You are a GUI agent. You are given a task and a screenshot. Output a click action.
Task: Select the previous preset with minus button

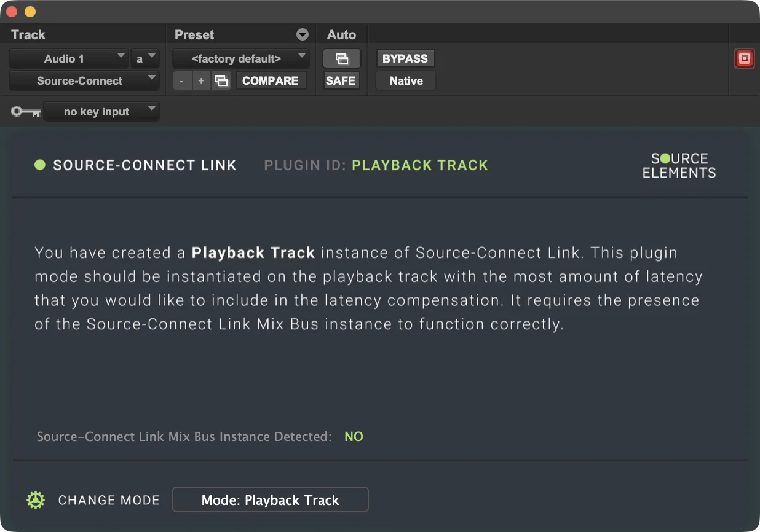(182, 81)
